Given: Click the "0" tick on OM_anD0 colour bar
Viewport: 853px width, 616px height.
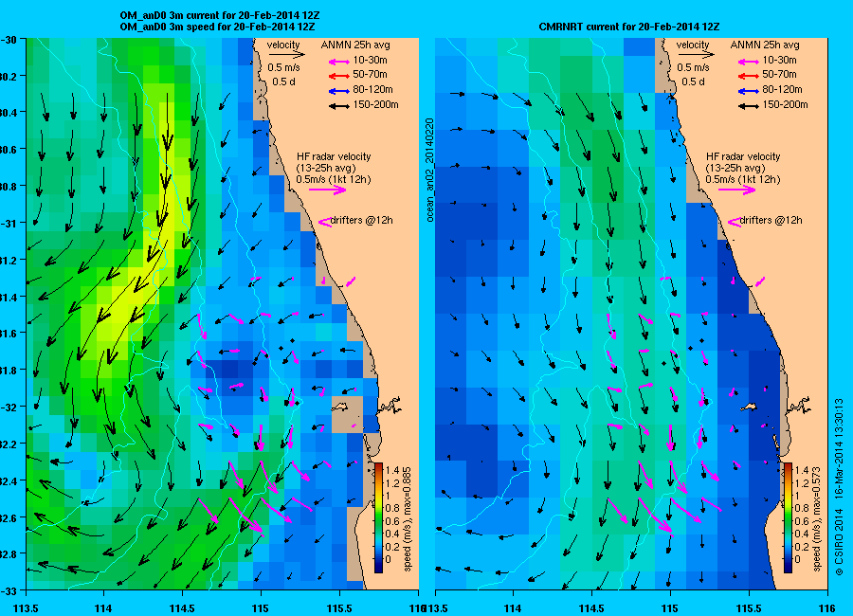Looking at the screenshot, I should tap(389, 559).
